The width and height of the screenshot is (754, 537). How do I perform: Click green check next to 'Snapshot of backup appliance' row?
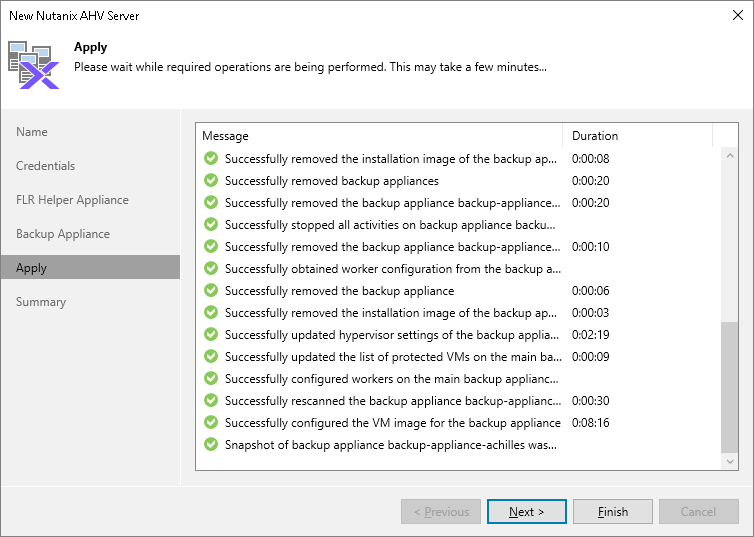pyautogui.click(x=211, y=445)
